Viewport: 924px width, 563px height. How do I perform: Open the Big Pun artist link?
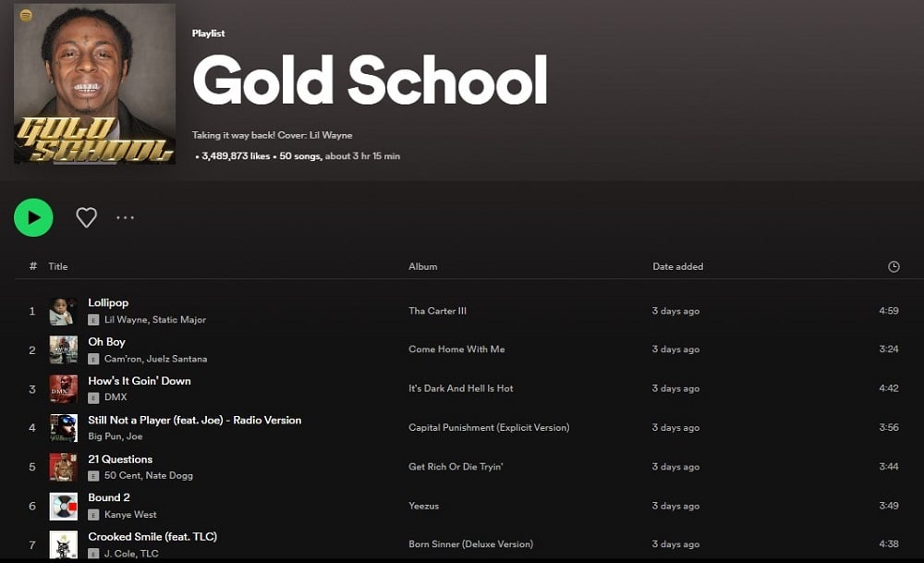[x=104, y=436]
